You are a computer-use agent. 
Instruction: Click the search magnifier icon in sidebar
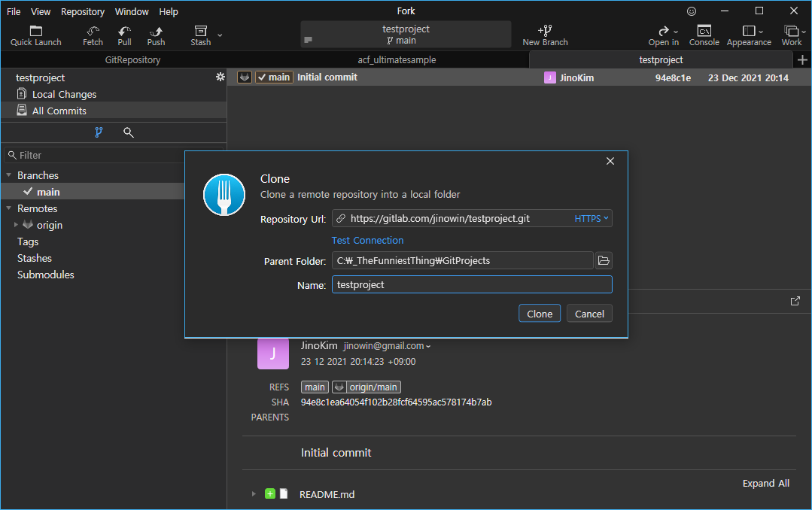click(x=129, y=132)
